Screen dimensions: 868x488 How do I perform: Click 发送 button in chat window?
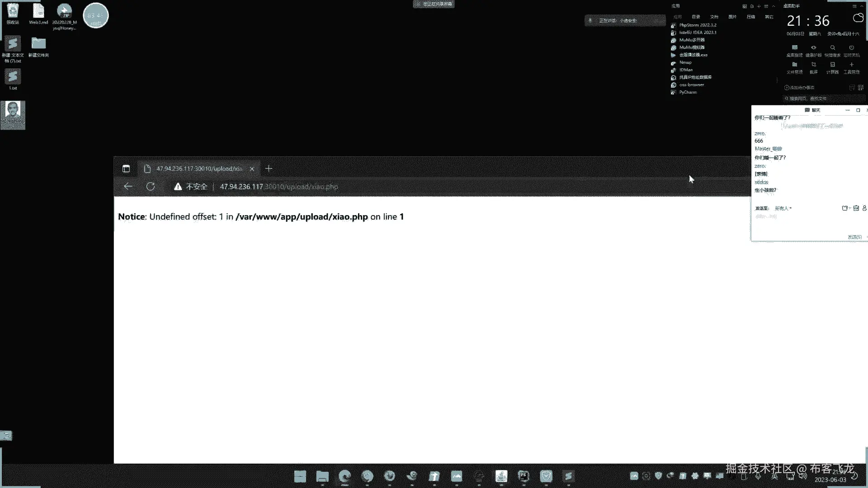pos(854,237)
